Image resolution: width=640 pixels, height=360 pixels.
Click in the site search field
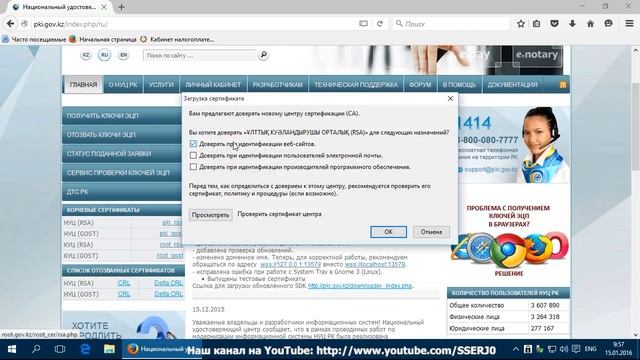200,55
